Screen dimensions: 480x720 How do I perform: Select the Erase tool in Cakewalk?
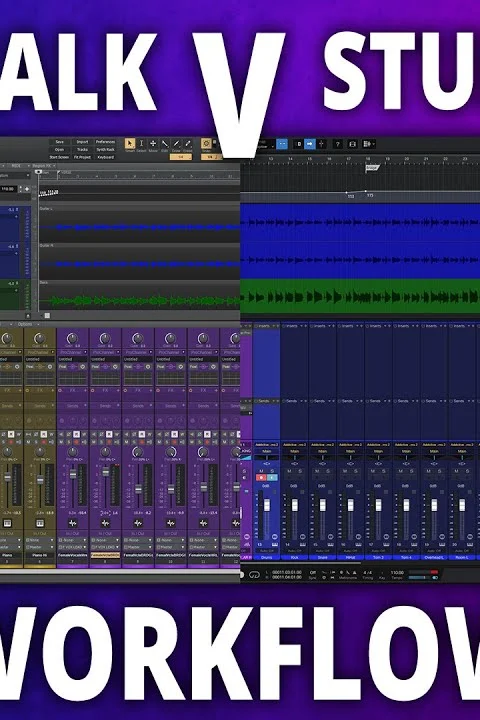pyautogui.click(x=187, y=144)
